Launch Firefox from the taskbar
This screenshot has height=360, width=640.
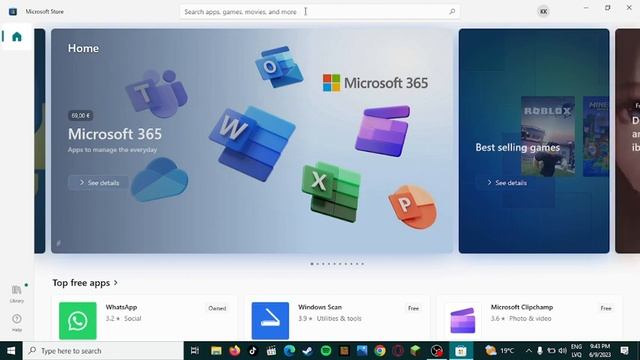pos(235,351)
